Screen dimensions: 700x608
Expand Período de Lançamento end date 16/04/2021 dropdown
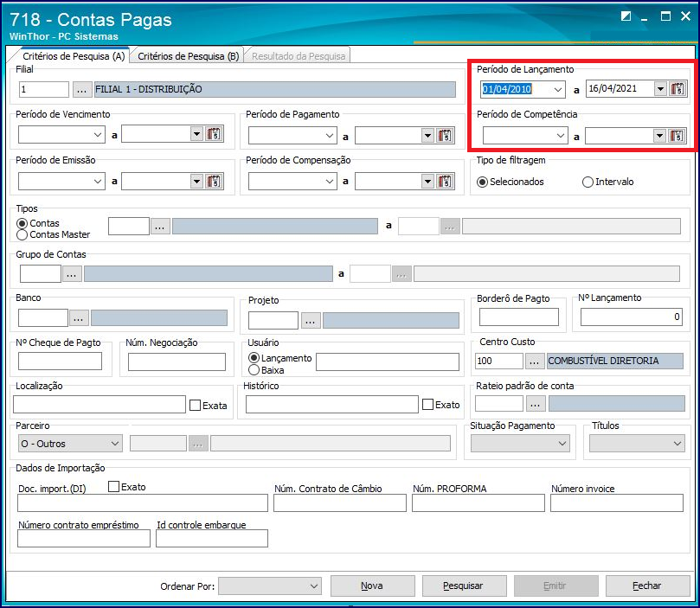pos(660,89)
